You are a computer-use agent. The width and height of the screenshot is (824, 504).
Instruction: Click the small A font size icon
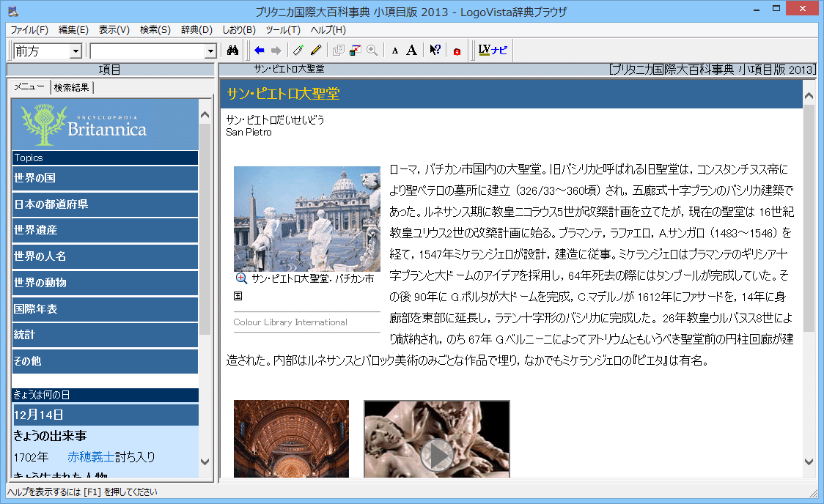395,51
